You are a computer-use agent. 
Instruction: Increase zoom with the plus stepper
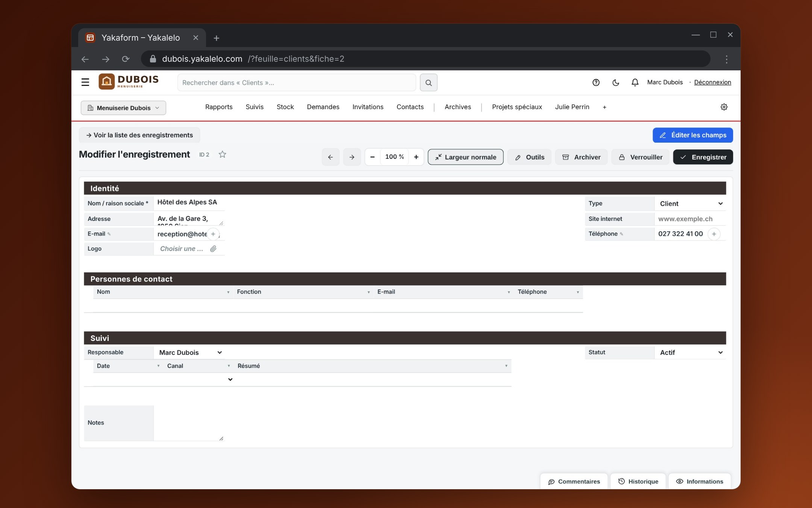[416, 157]
